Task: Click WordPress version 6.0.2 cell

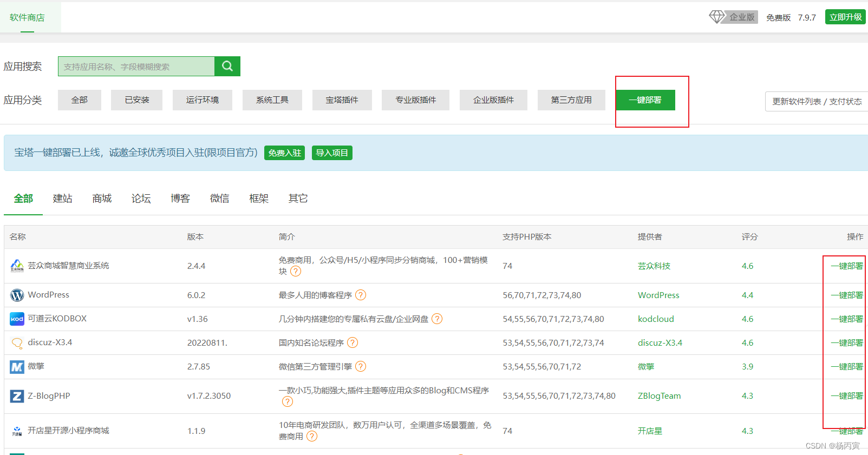Action: (197, 295)
